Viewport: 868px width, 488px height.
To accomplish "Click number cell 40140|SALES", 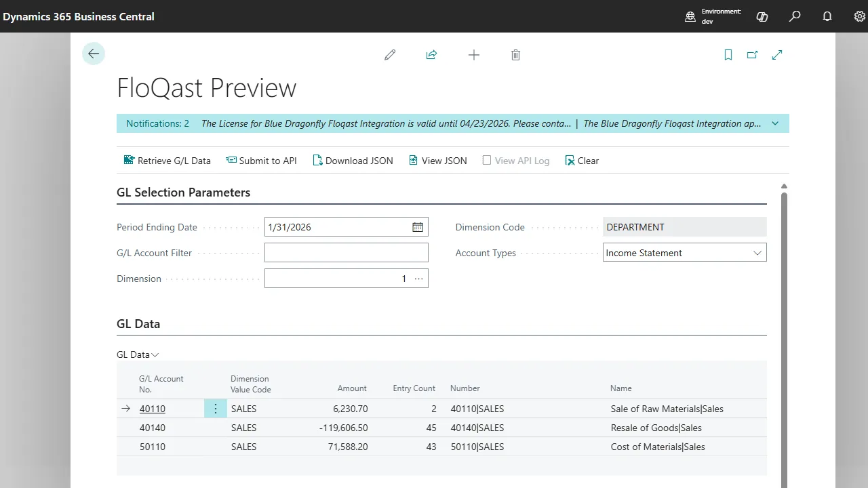I will coord(477,428).
